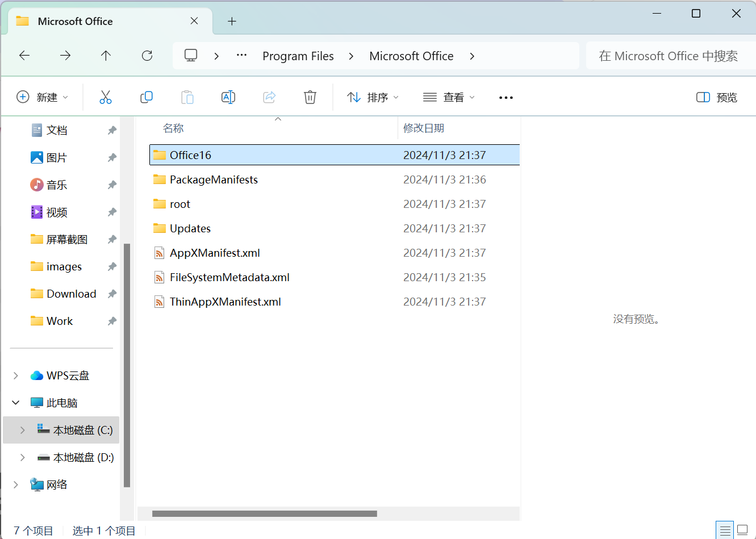Screen dimensions: 756x539
Task: Expand the 网络 tree node
Action: (x=16, y=484)
